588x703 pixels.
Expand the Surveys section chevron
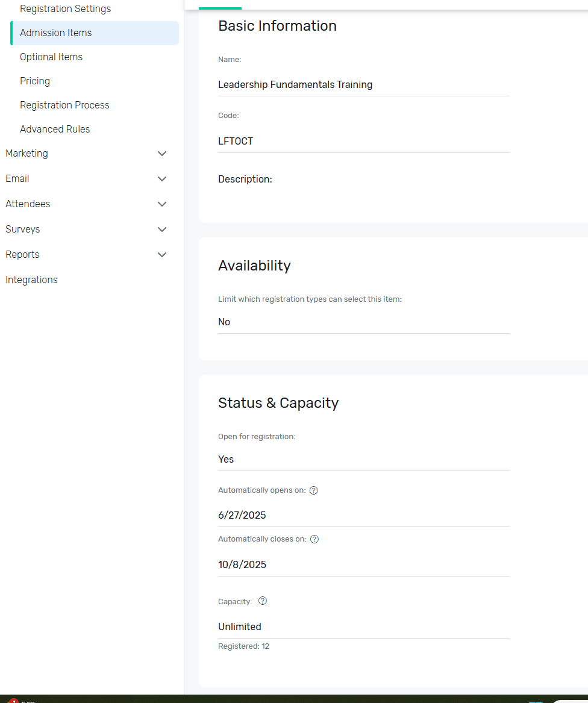tap(162, 230)
